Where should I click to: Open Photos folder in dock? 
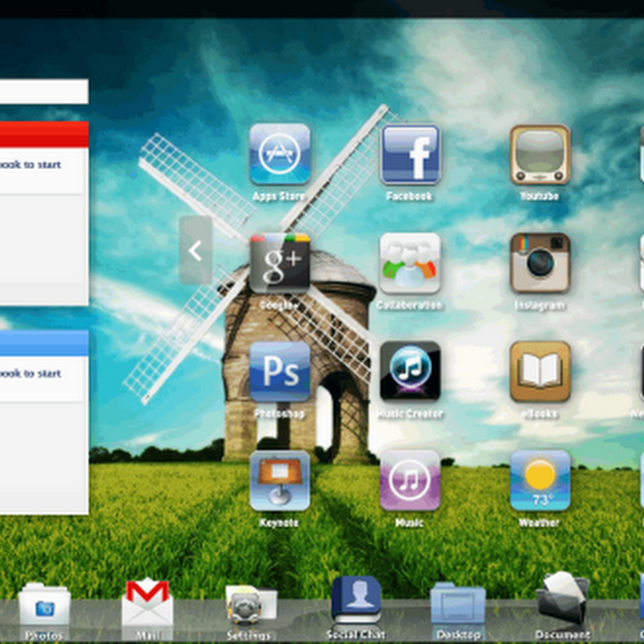(44, 604)
